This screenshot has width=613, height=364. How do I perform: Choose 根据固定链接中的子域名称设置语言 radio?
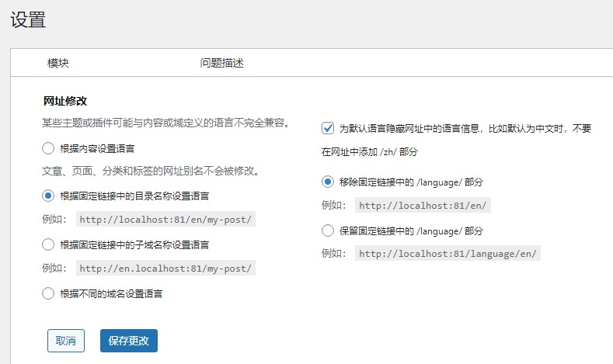(x=48, y=245)
